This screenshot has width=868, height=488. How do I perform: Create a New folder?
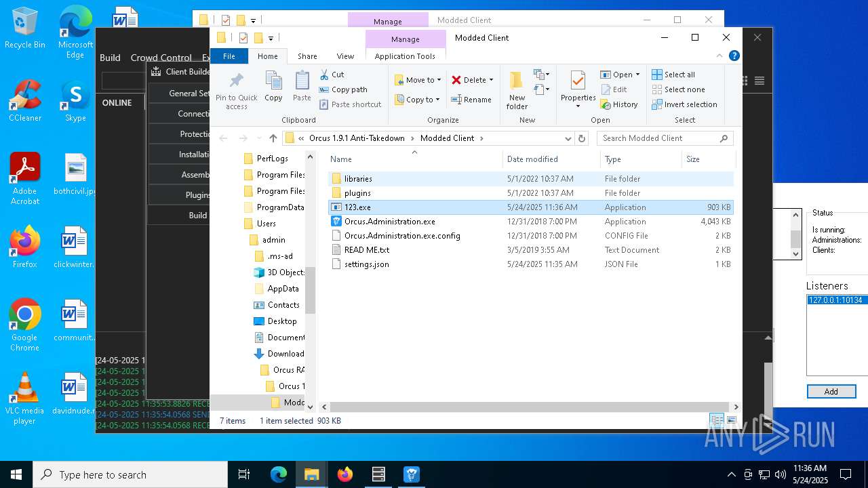click(517, 90)
